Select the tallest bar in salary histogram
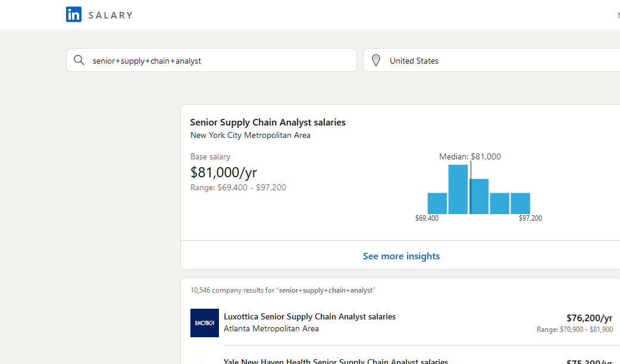This screenshot has height=364, width=620. 458,189
